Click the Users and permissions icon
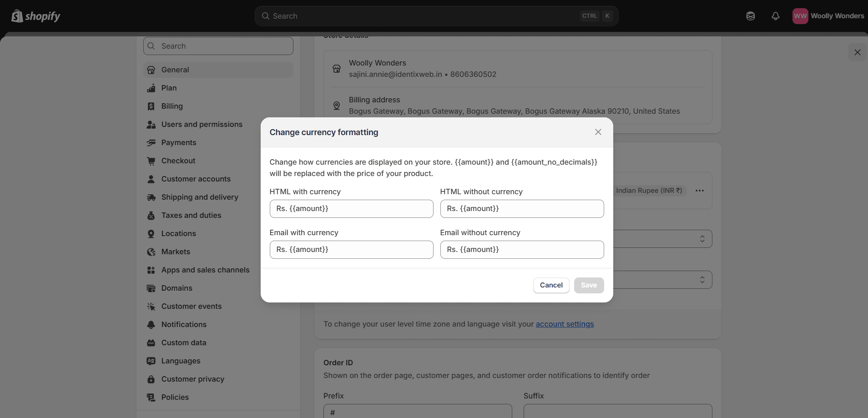Viewport: 868px width, 418px height. click(151, 124)
